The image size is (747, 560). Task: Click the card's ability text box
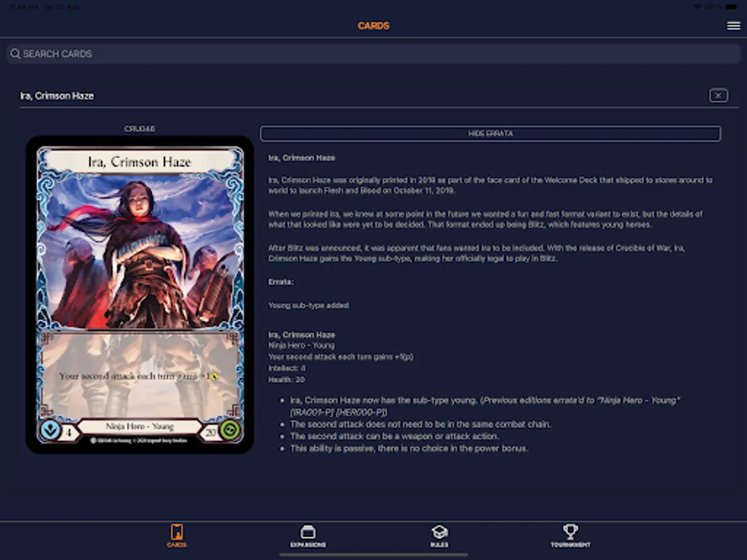[139, 376]
